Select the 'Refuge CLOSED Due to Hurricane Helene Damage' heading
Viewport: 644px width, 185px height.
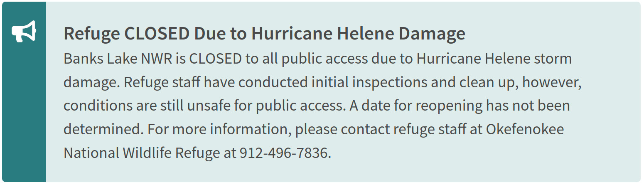tap(264, 34)
